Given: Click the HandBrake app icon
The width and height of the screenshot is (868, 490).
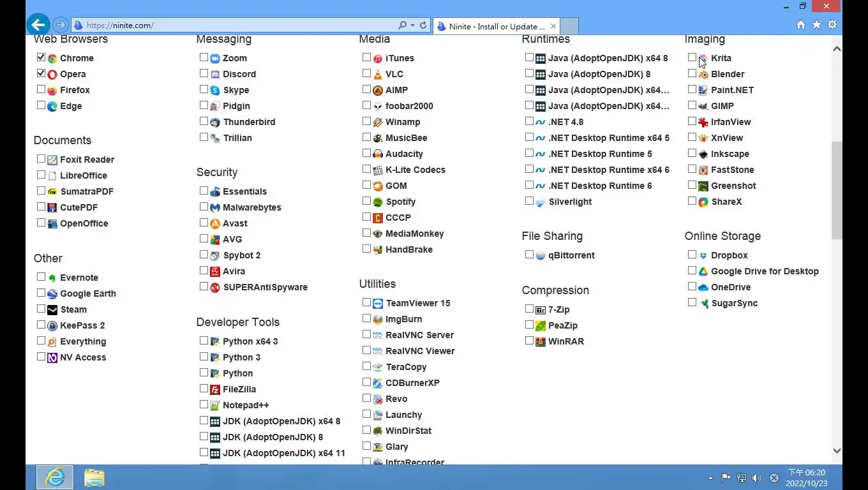Looking at the screenshot, I should tap(378, 249).
